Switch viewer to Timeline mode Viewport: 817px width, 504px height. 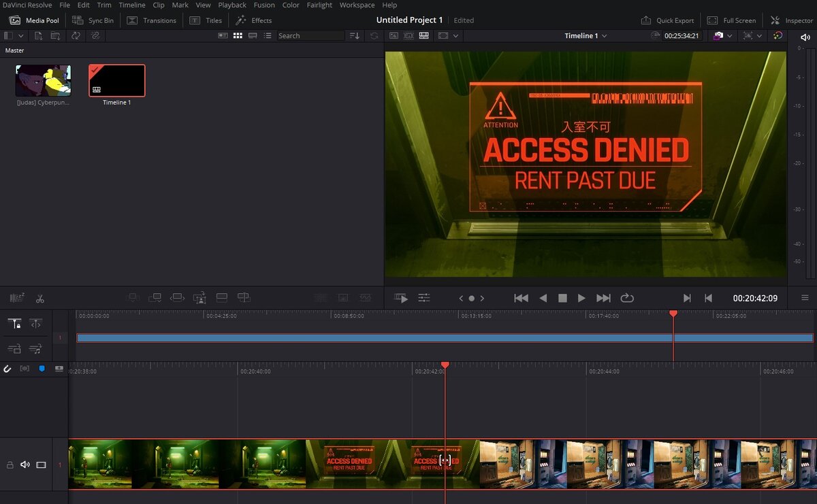[x=423, y=35]
